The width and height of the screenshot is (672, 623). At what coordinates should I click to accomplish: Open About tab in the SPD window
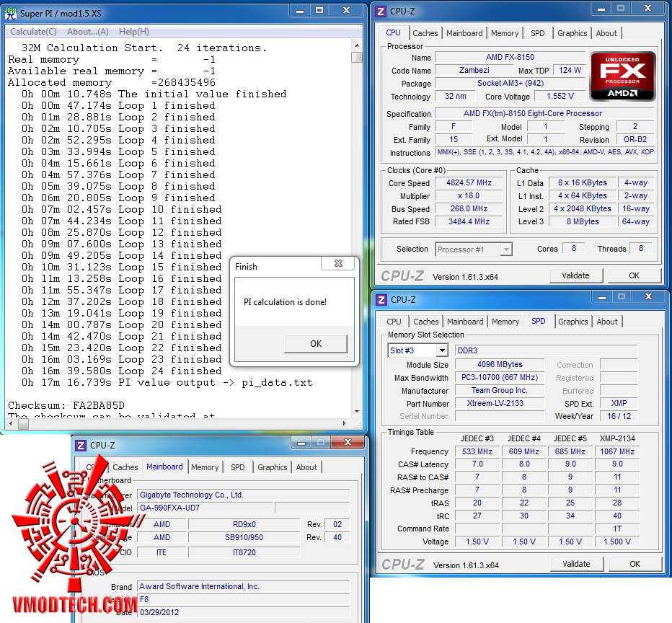(607, 322)
